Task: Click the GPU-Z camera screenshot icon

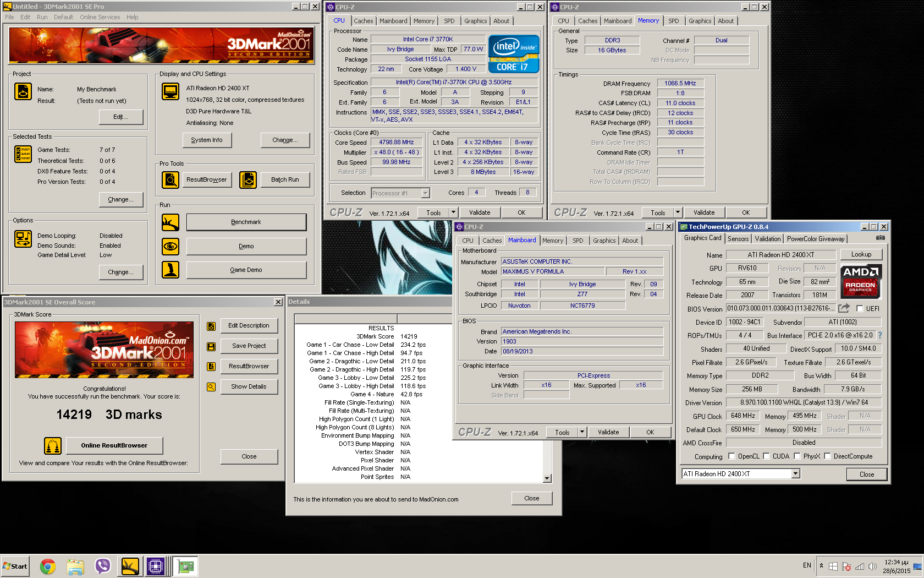Action: click(x=880, y=238)
